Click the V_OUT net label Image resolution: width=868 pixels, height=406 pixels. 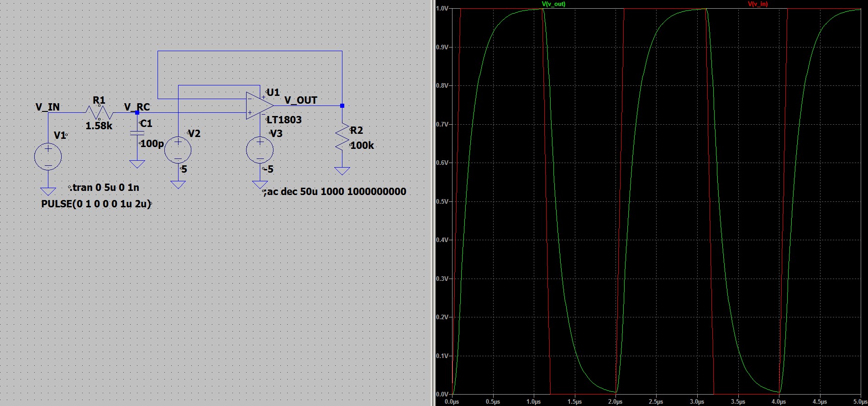pos(300,100)
